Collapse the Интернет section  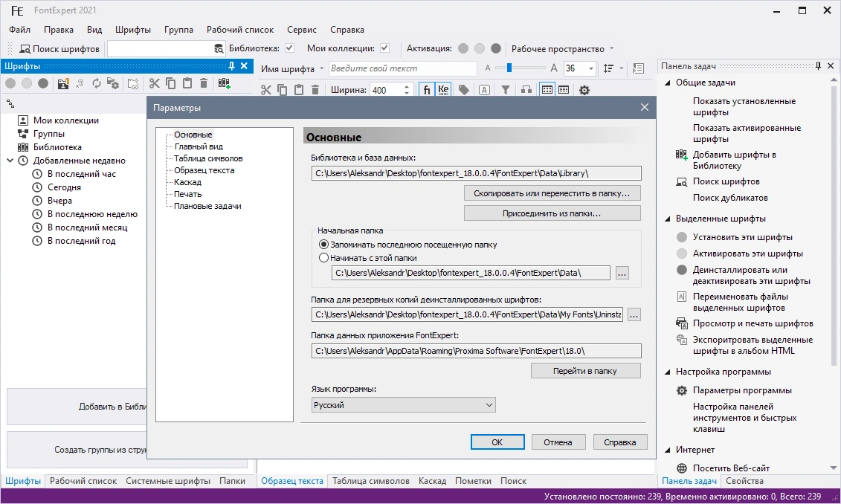coord(668,450)
